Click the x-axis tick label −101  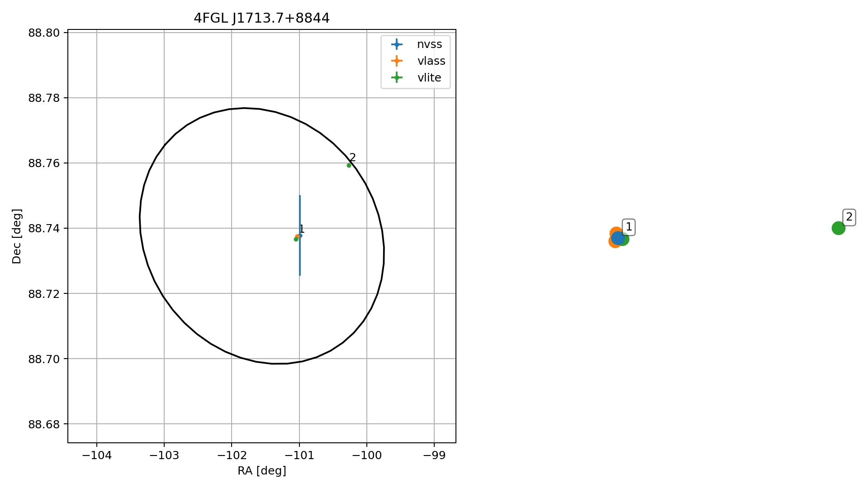pos(299,455)
